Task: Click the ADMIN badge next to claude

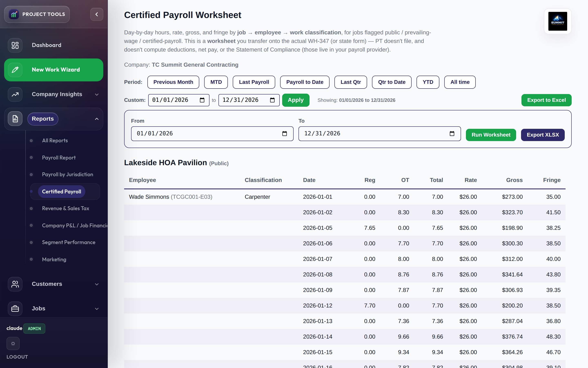Action: pyautogui.click(x=34, y=329)
